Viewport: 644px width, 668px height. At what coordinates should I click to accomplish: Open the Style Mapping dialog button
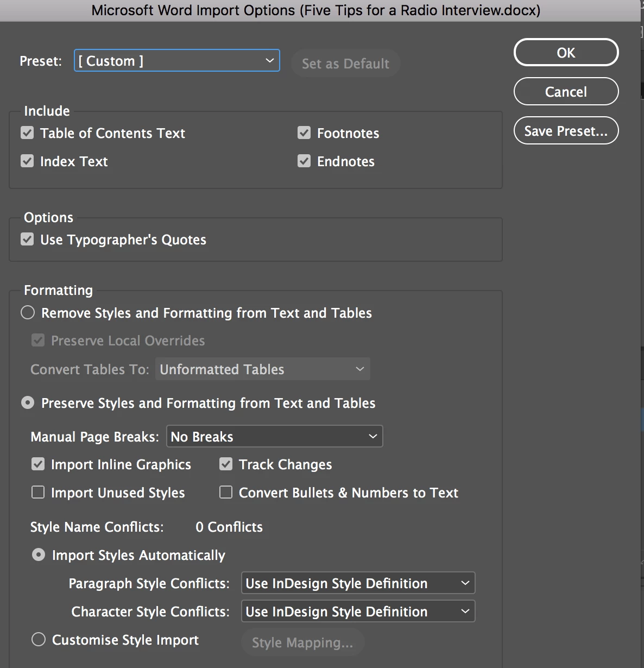pos(302,642)
